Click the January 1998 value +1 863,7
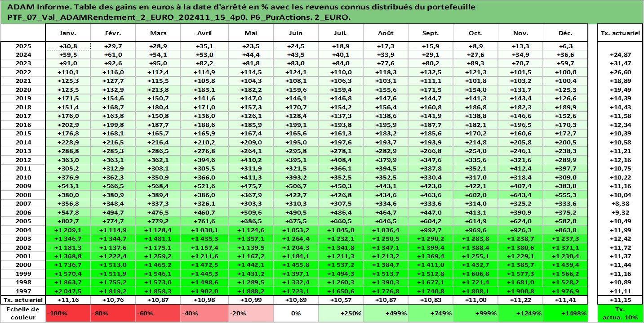The image size is (644, 323). pos(68,282)
